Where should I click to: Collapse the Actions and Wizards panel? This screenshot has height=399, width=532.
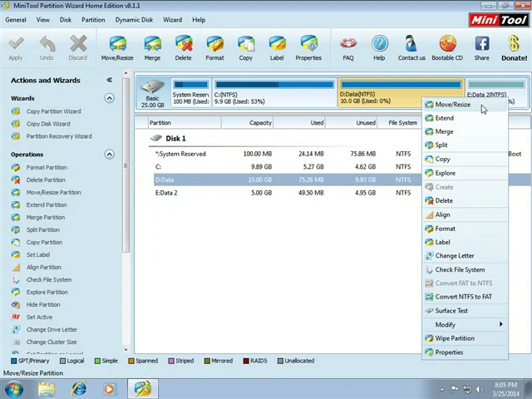pos(109,81)
